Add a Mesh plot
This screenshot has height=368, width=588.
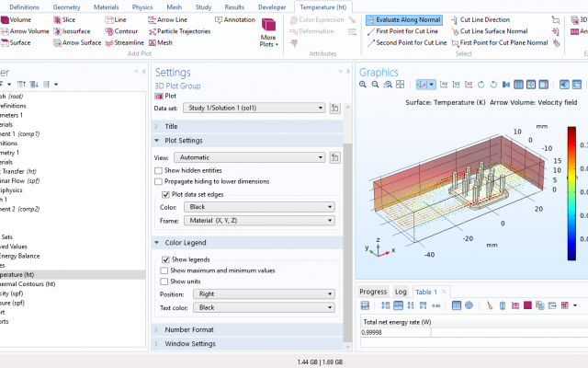[160, 43]
